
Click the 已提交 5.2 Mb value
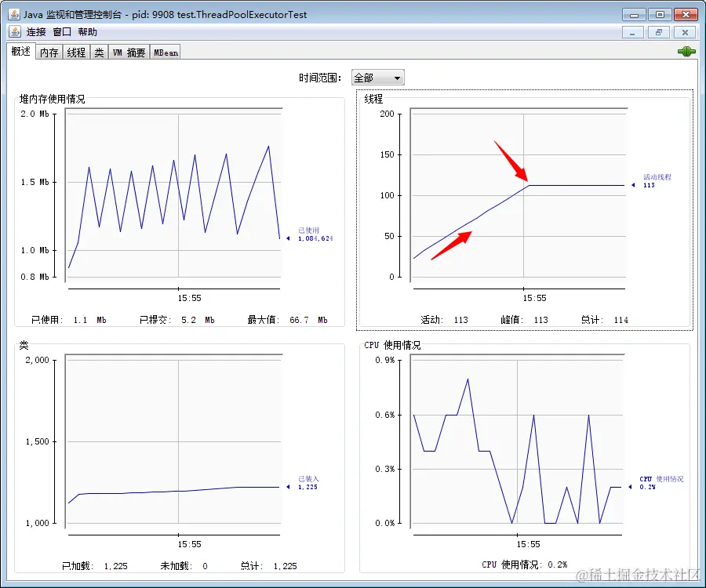[176, 320]
